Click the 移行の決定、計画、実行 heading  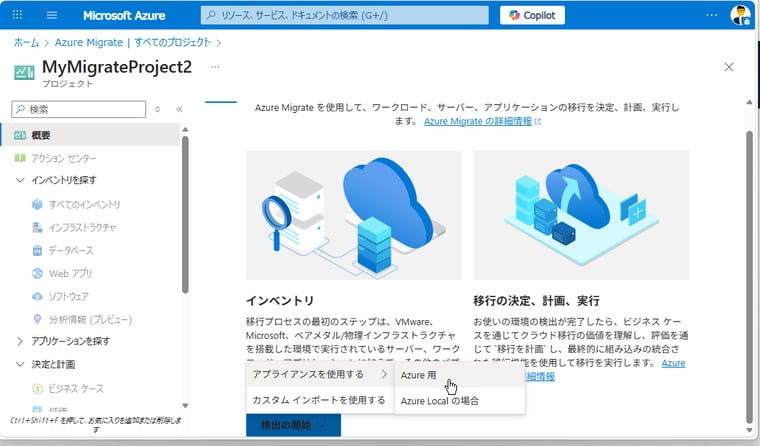[537, 301]
